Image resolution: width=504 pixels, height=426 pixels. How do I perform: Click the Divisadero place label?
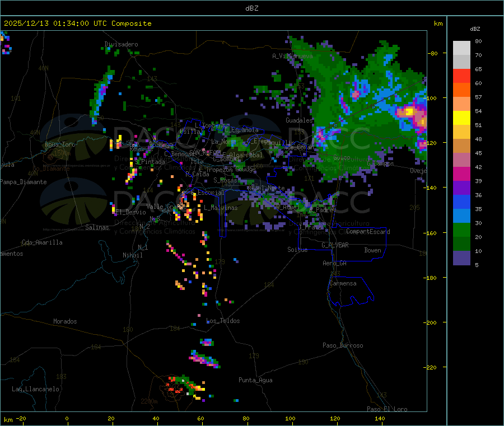tap(121, 44)
